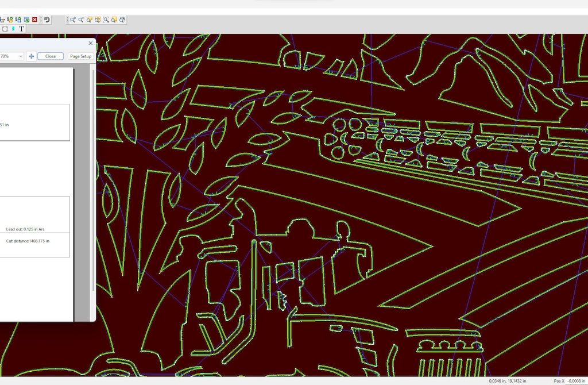Screen dimensions: 588x385
Task: Click the zoom window icon
Action: coord(90,20)
